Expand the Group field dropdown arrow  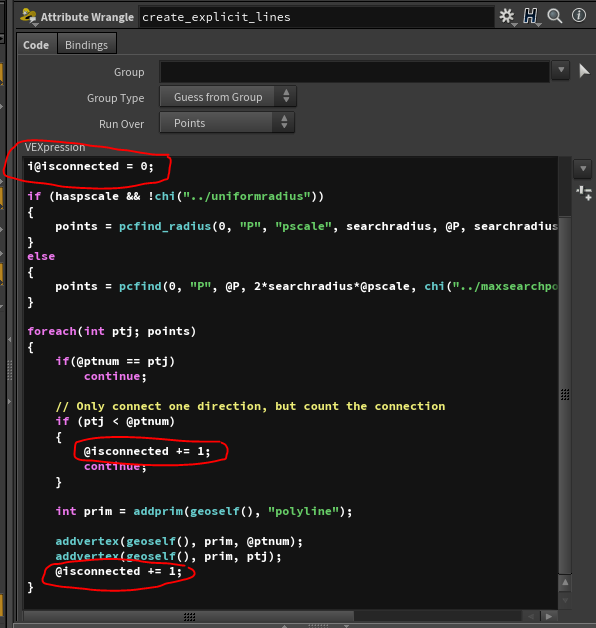[x=561, y=70]
